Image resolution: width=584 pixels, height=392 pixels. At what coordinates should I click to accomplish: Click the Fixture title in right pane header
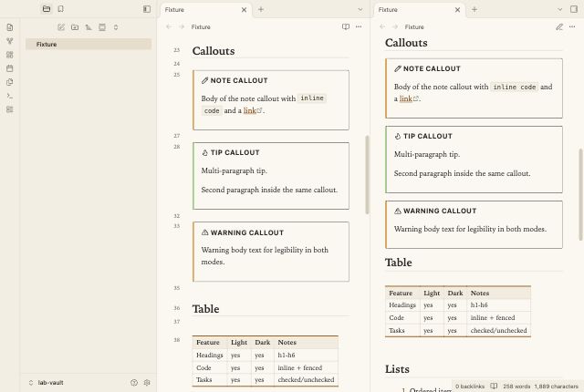(x=414, y=26)
